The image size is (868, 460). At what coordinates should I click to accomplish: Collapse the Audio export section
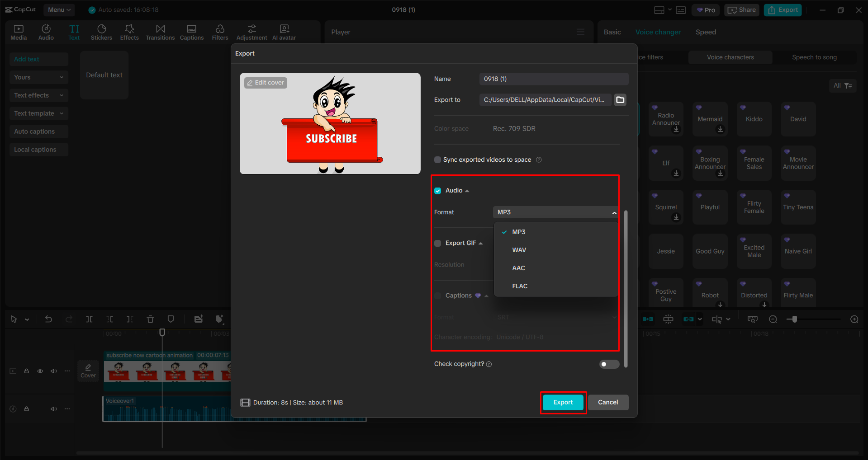[x=467, y=191]
